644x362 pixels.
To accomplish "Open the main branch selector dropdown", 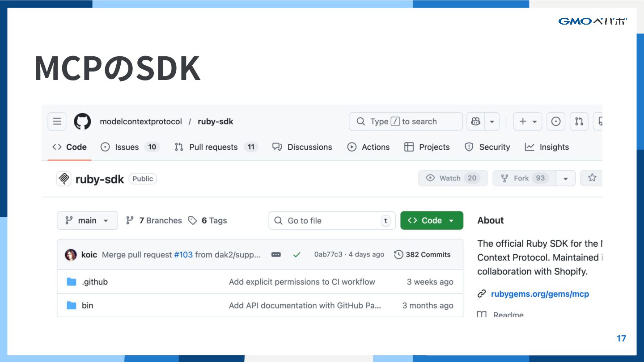I will point(87,220).
